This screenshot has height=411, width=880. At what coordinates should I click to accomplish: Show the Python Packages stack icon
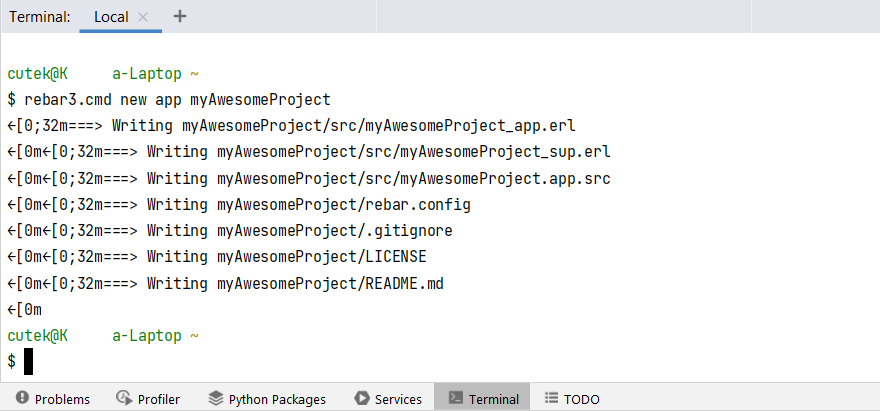[216, 398]
